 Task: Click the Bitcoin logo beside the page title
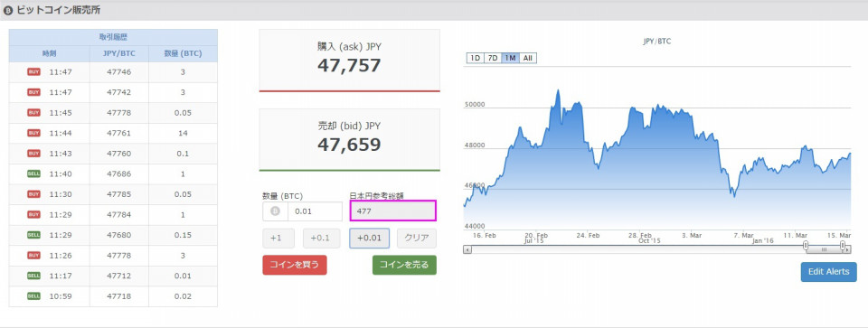pyautogui.click(x=8, y=10)
